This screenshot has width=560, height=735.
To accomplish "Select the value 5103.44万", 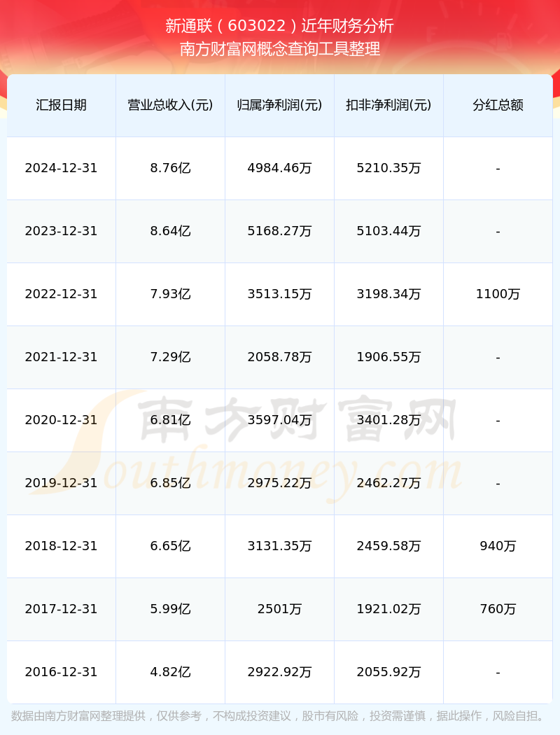I will [x=388, y=231].
